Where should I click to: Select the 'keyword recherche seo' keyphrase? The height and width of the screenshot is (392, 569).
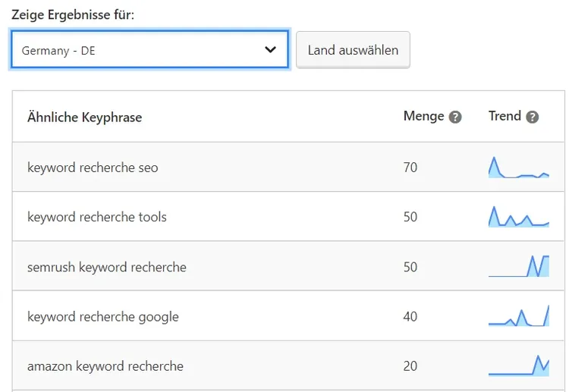click(x=93, y=168)
